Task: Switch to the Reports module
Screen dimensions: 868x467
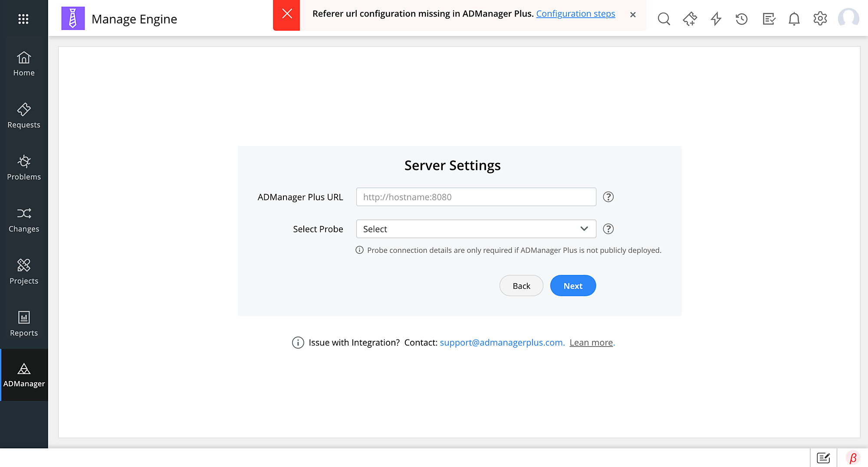Action: point(24,323)
